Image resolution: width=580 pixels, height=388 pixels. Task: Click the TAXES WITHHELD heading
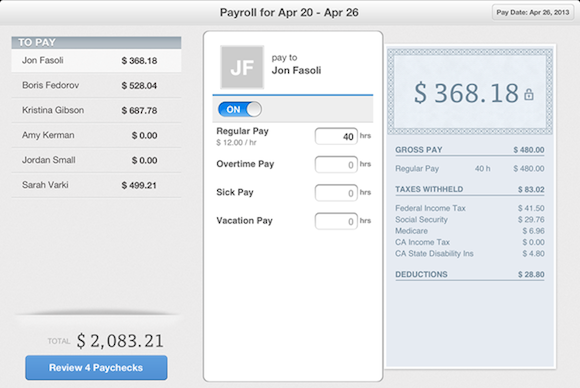(429, 189)
